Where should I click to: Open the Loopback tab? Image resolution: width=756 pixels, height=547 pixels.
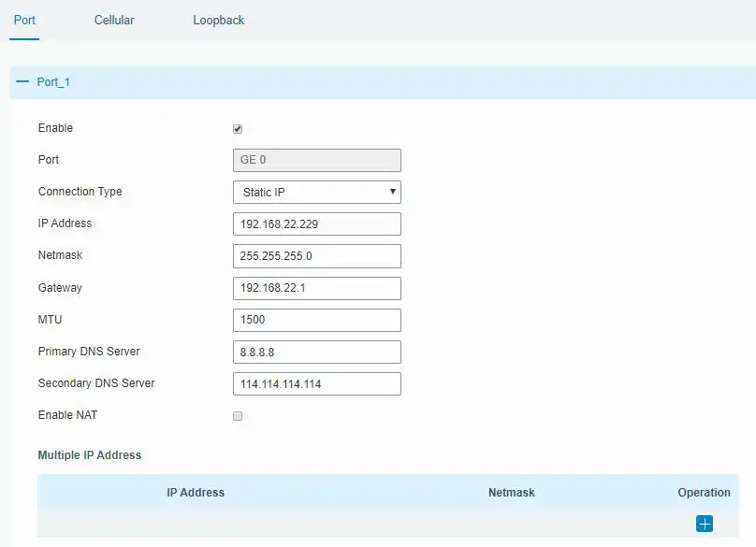[218, 20]
